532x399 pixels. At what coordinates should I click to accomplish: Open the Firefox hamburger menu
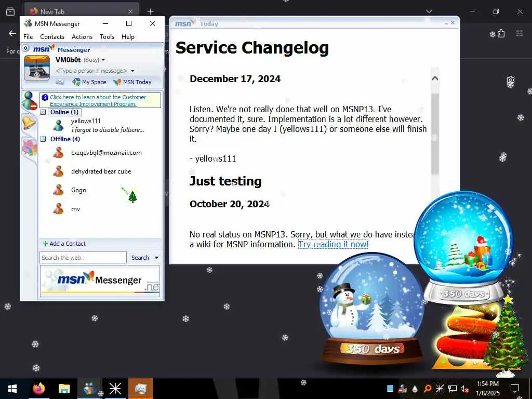pos(520,33)
